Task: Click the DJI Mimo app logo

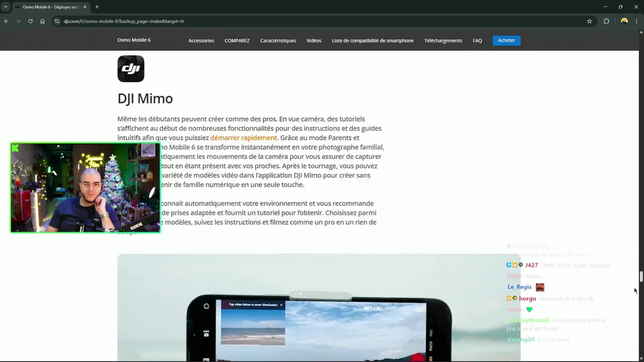Action: pyautogui.click(x=131, y=68)
